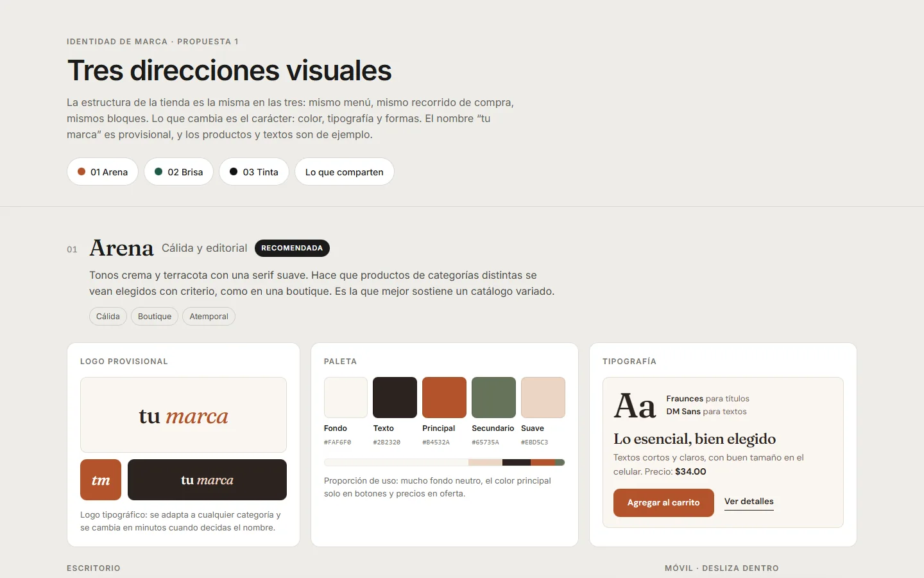Click the Atemporal tag chip
The image size is (924, 578).
209,317
